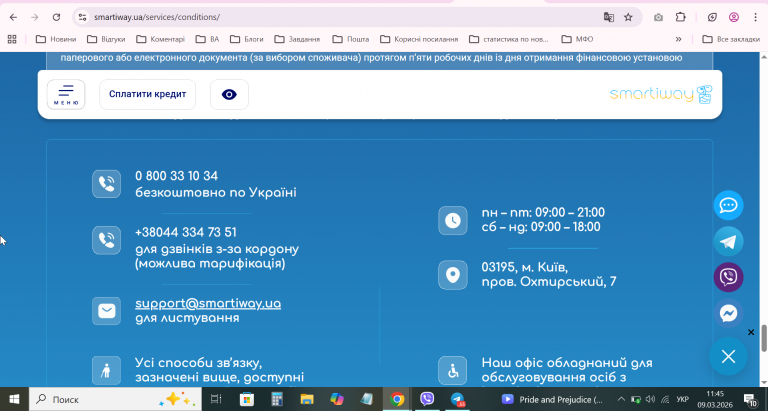Click the smartiway logo
768x411 pixels.
click(x=661, y=95)
